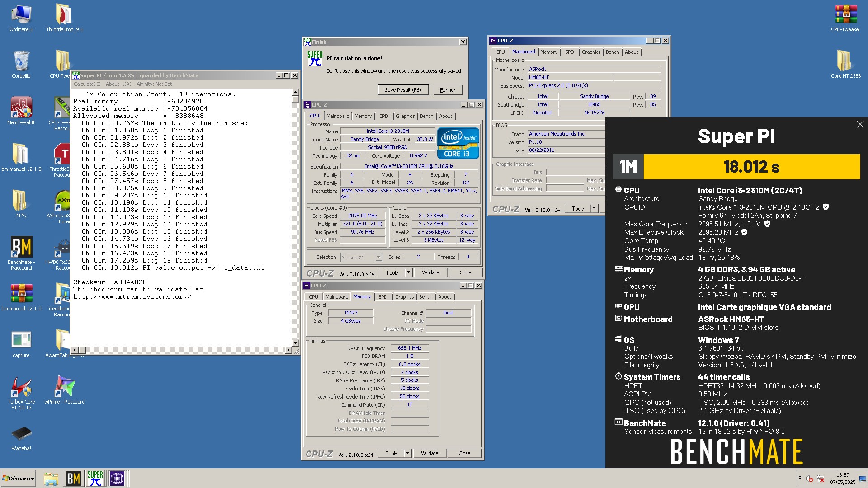Click the ASRock eXtreme Tuner shortcut
The image size is (868, 488).
(x=63, y=206)
